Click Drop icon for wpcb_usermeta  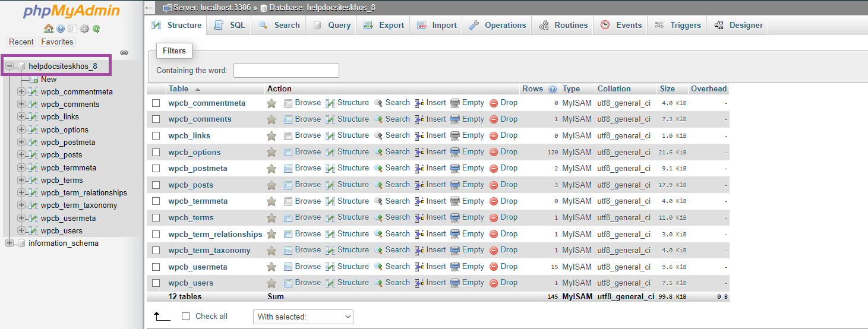tap(494, 267)
